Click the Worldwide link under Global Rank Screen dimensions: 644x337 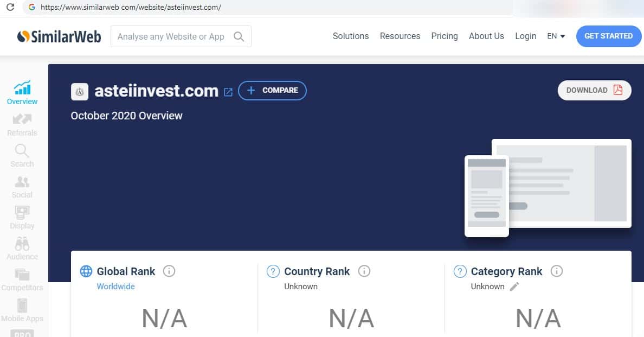pos(115,287)
